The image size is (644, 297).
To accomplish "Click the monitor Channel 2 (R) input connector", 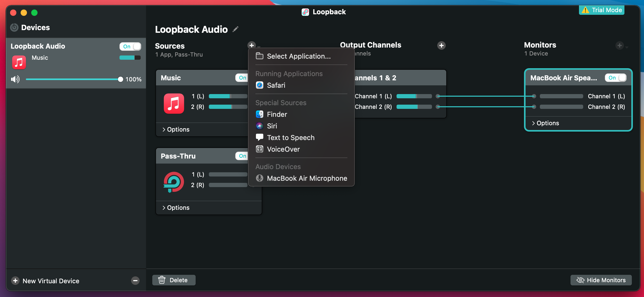I will click(534, 107).
